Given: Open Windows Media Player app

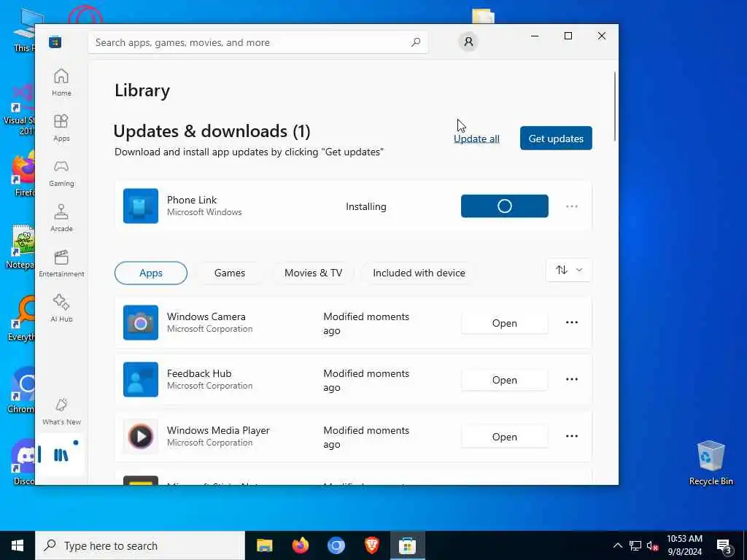Looking at the screenshot, I should [505, 437].
